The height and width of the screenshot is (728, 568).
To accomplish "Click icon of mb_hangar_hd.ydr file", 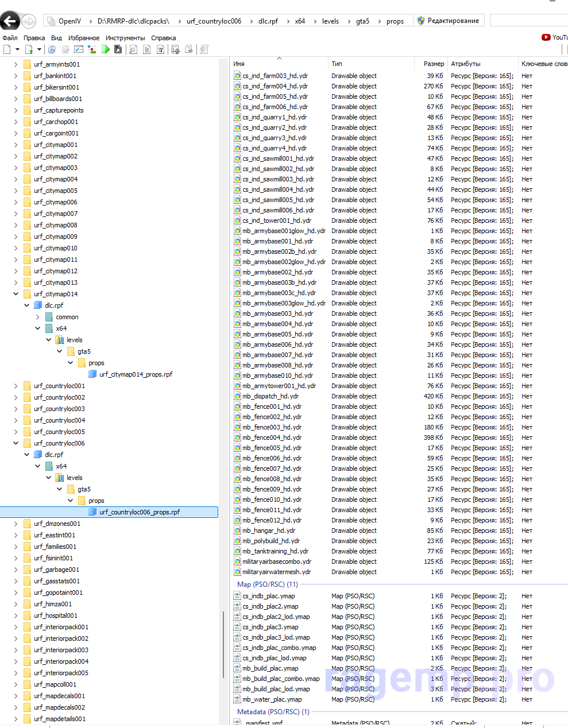I will 237,530.
